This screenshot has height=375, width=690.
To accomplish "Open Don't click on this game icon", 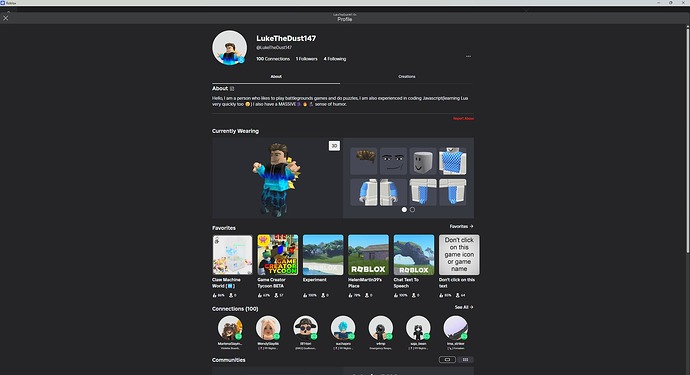I will [x=459, y=255].
